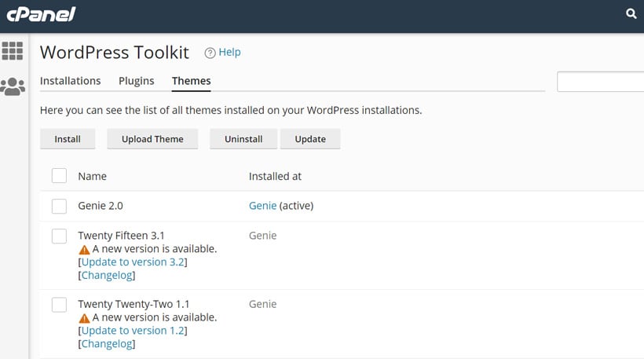Click Genie text in Twenty Fifteen row

[x=262, y=236]
